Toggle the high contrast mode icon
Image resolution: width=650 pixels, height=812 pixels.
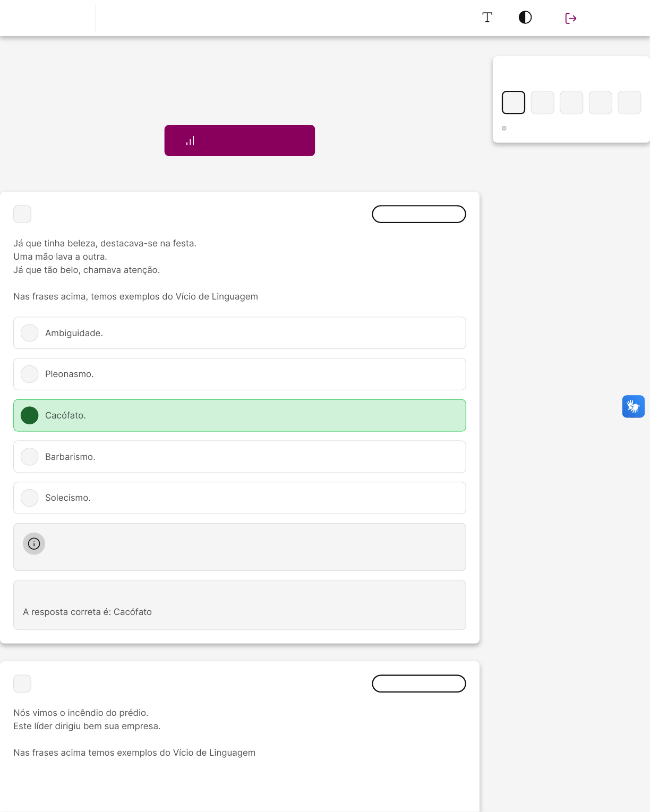click(x=525, y=18)
